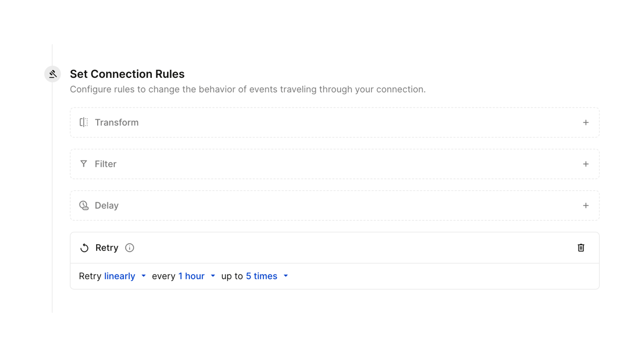Open the '5 times' retry limit dropdown

point(286,276)
